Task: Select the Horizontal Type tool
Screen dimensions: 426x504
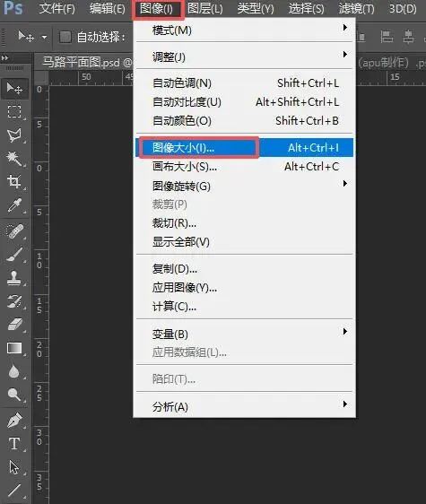Action: tap(14, 444)
